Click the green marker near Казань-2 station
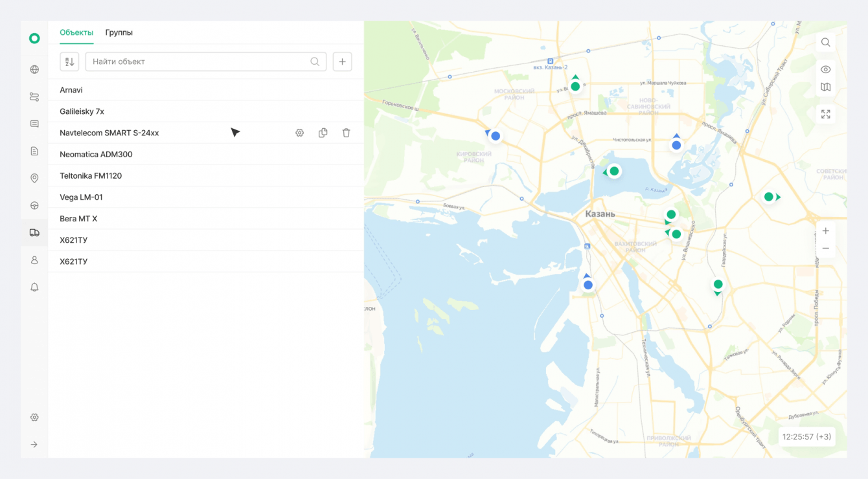This screenshot has width=868, height=479. point(575,86)
